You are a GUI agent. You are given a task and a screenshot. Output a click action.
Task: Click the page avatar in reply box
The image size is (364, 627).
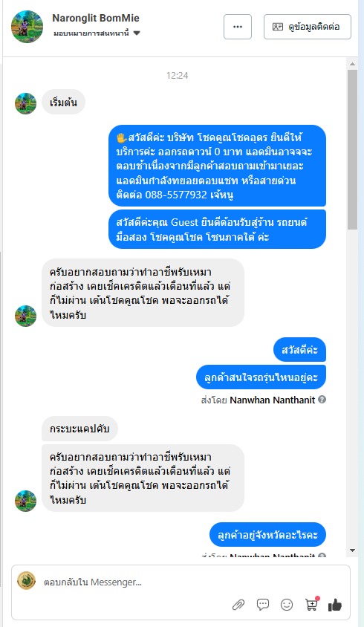(x=27, y=581)
